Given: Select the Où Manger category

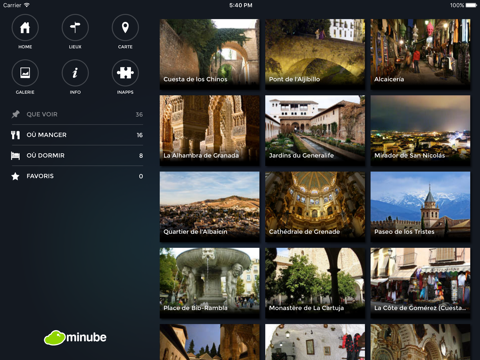Looking at the screenshot, I should pyautogui.click(x=77, y=135).
